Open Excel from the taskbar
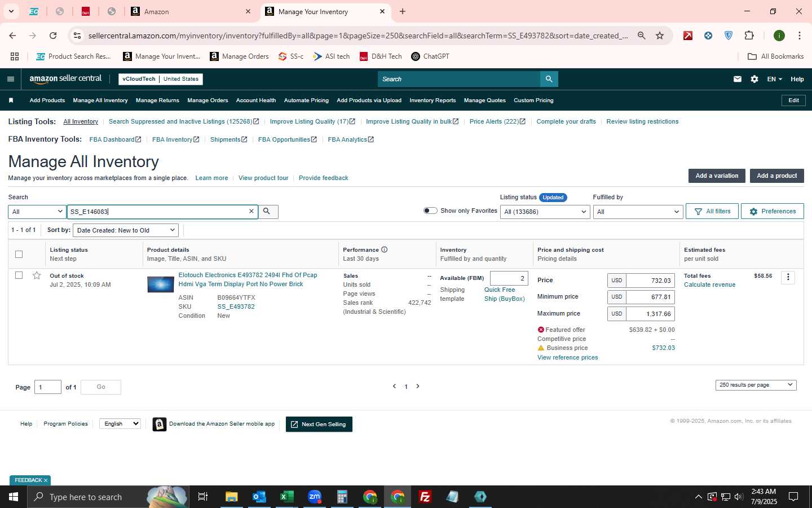This screenshot has height=508, width=812. (x=286, y=497)
